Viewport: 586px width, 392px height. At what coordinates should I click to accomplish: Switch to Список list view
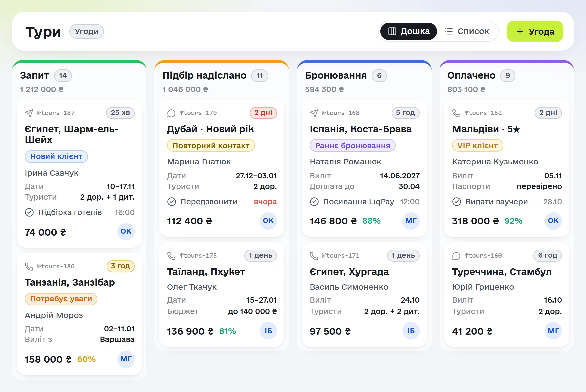[467, 31]
